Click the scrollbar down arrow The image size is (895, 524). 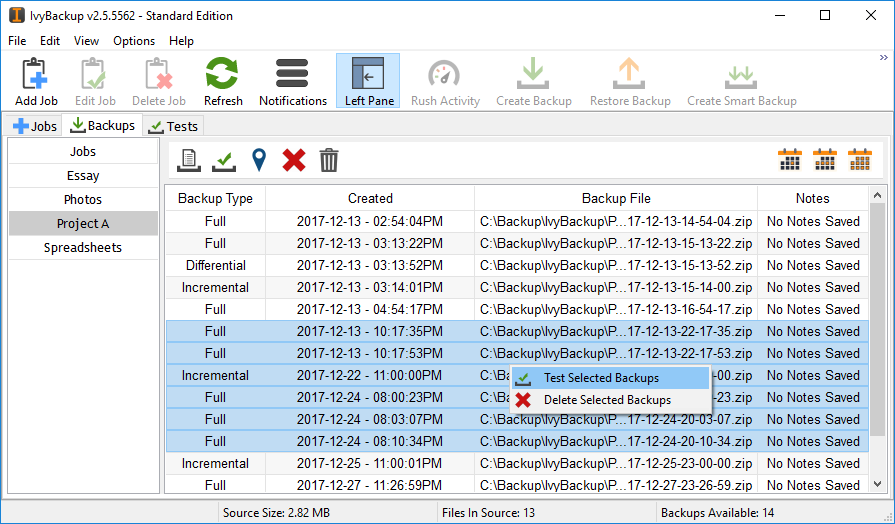[877, 484]
